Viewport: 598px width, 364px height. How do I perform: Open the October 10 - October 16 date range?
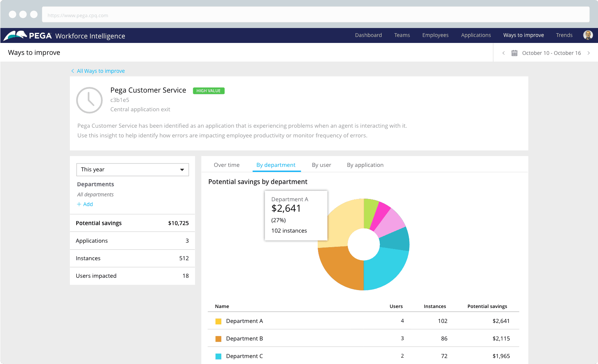point(551,53)
